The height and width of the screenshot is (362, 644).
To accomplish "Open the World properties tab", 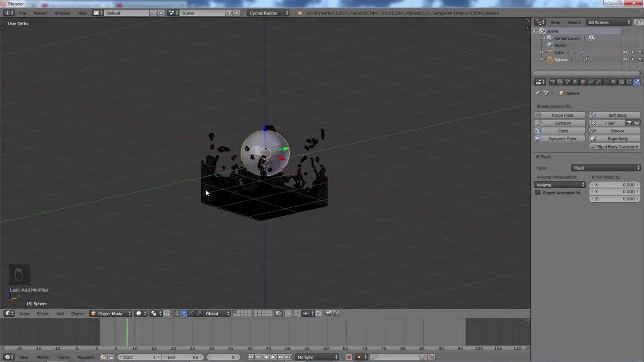I will pyautogui.click(x=576, y=82).
